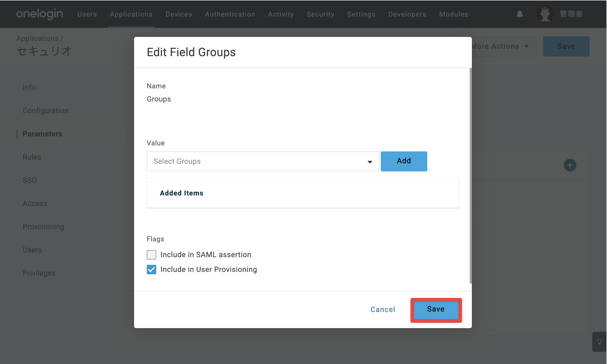This screenshot has width=607, height=364.
Task: Cancel the Edit Field Groups dialog
Action: tap(383, 309)
